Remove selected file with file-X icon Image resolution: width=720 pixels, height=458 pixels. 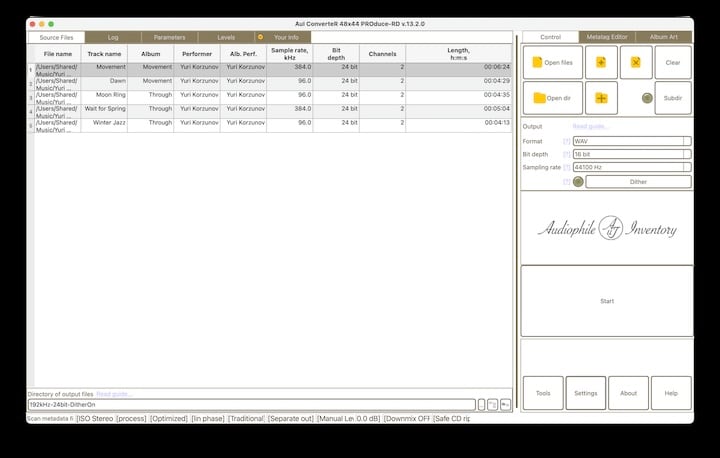point(636,62)
